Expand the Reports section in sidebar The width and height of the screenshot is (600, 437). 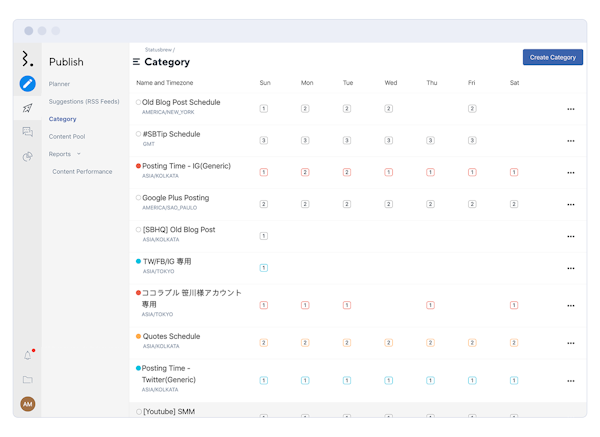(65, 154)
